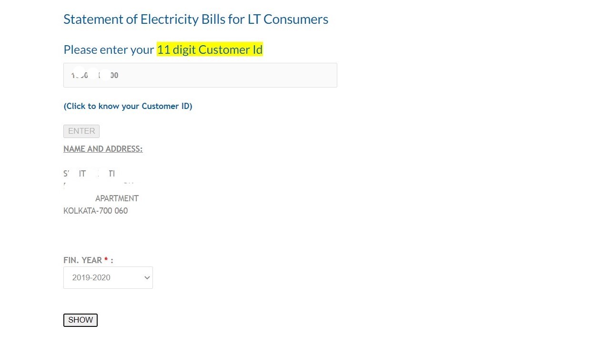This screenshot has height=364, width=615.
Task: Click the yellow highlighted '11 digit Customer Id' text
Action: 210,49
